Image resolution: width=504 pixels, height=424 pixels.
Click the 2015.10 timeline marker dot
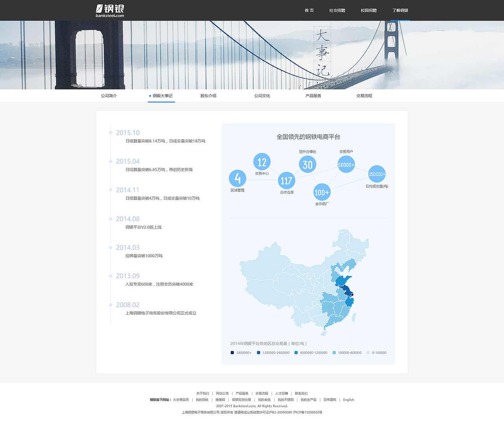point(111,133)
